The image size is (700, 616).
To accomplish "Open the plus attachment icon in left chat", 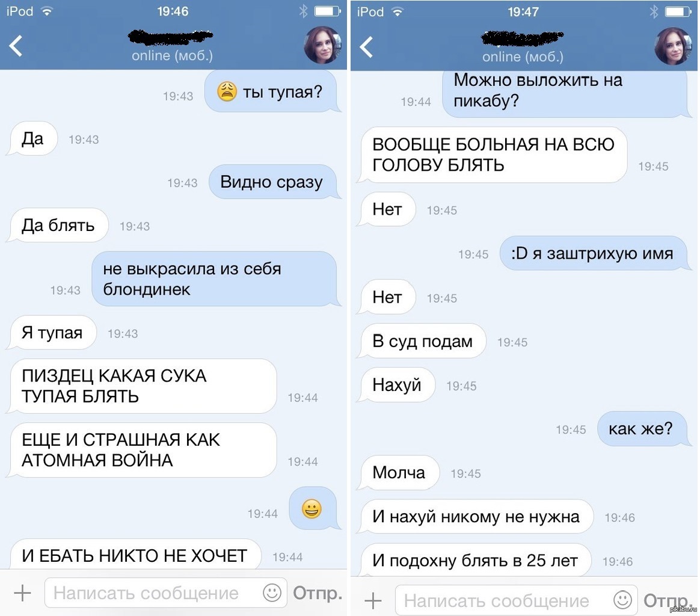I will coord(22,593).
